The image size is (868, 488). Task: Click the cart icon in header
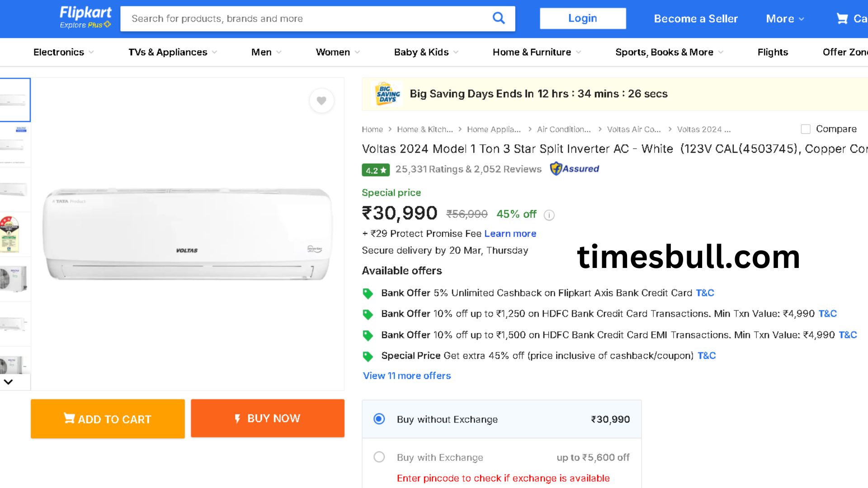pyautogui.click(x=842, y=19)
